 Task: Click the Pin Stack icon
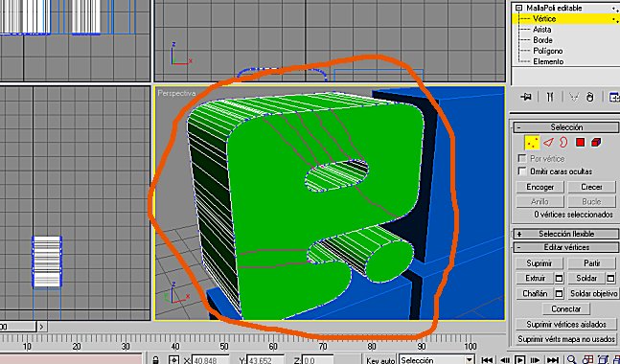526,97
